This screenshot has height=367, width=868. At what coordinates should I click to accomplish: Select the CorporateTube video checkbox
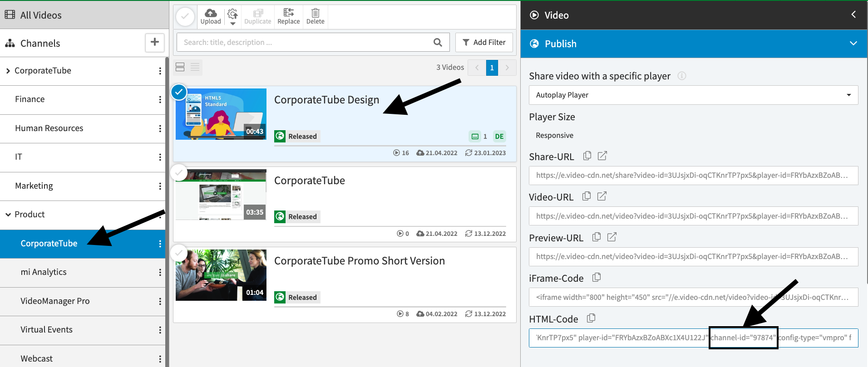[179, 173]
